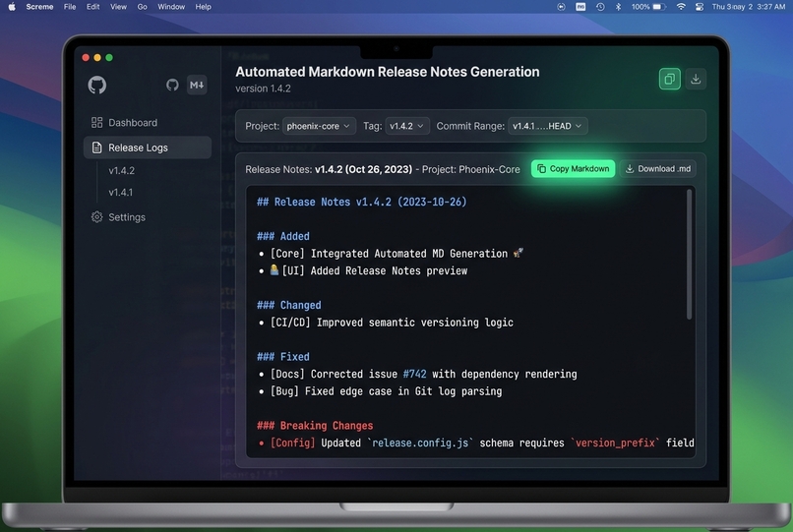The width and height of the screenshot is (793, 532).
Task: Open the v1.4.2 release log entry
Action: click(x=121, y=171)
